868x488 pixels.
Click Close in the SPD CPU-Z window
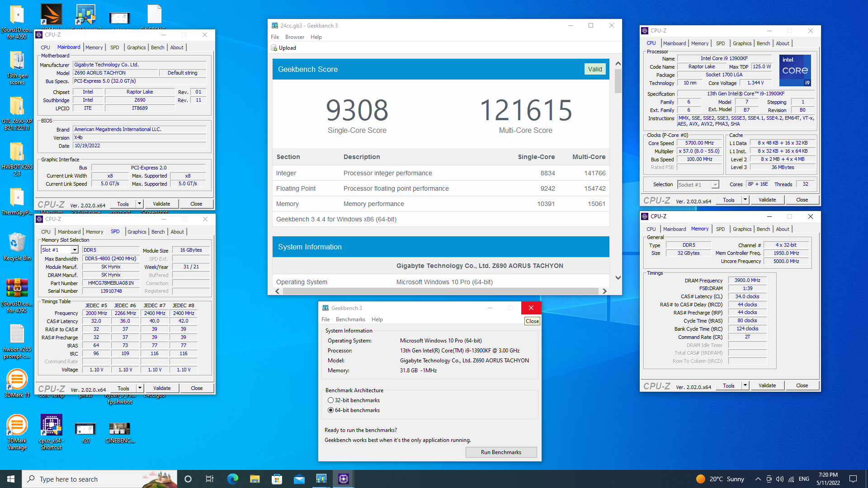[197, 388]
